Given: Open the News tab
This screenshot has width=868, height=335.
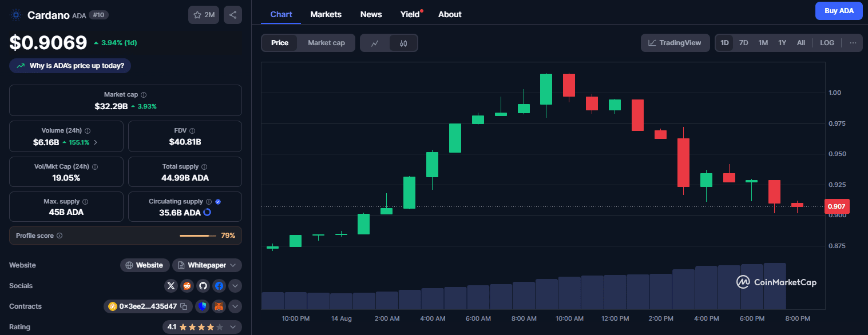Looking at the screenshot, I should click(371, 14).
